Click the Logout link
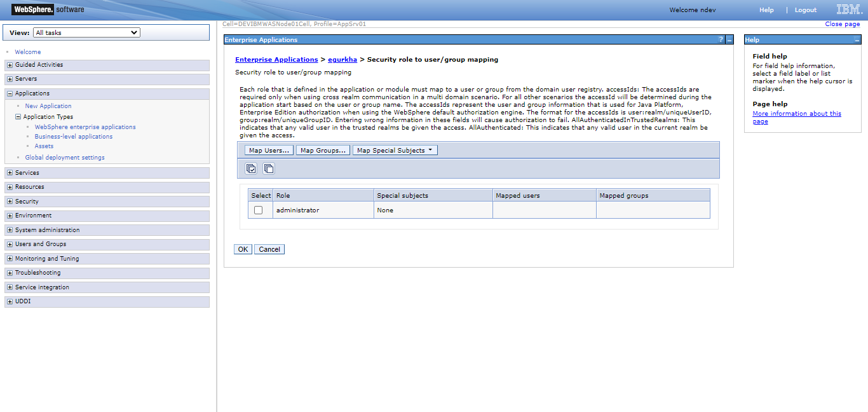 click(806, 10)
